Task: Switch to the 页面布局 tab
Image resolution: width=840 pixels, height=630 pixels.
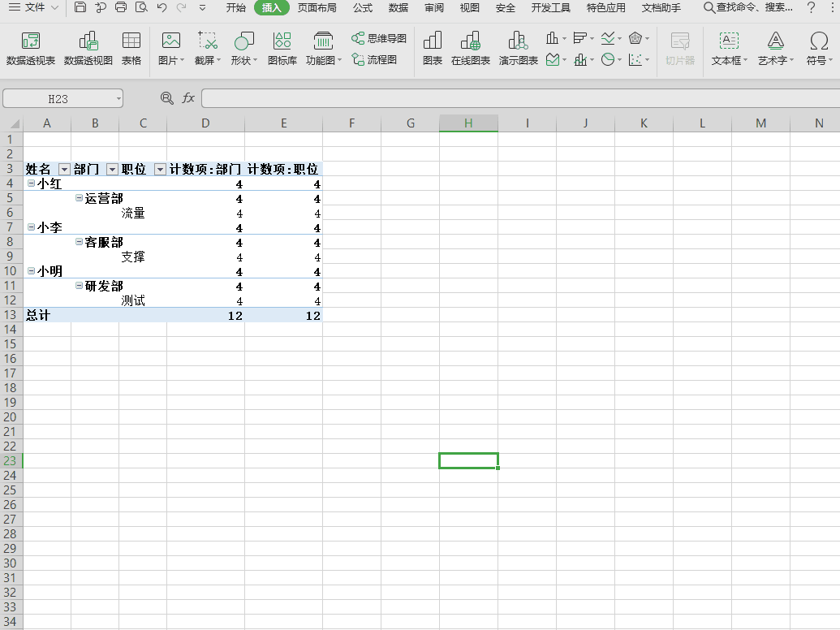Action: pyautogui.click(x=317, y=8)
